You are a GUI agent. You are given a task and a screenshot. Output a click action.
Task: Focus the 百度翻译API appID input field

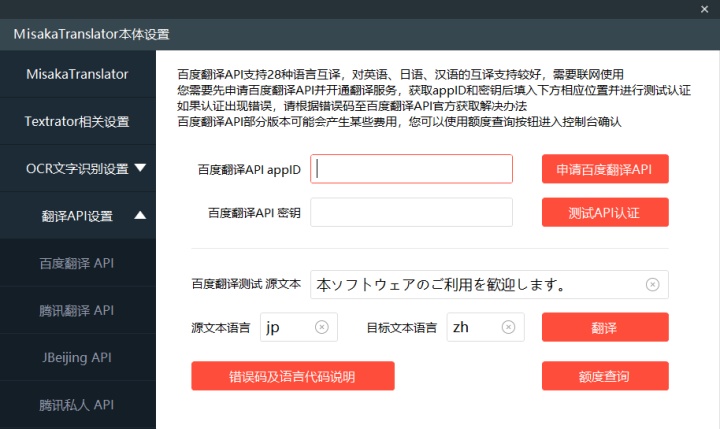tap(411, 169)
